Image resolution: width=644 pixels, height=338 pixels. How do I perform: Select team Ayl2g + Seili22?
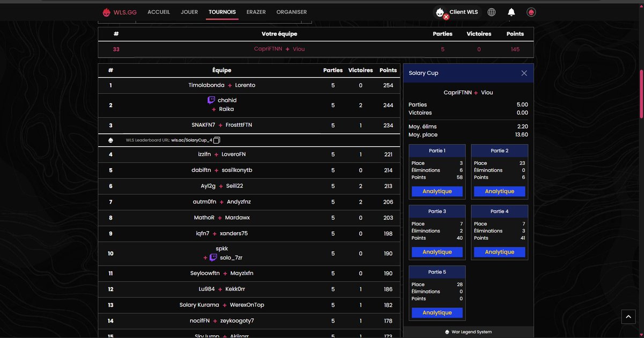tap(249, 186)
